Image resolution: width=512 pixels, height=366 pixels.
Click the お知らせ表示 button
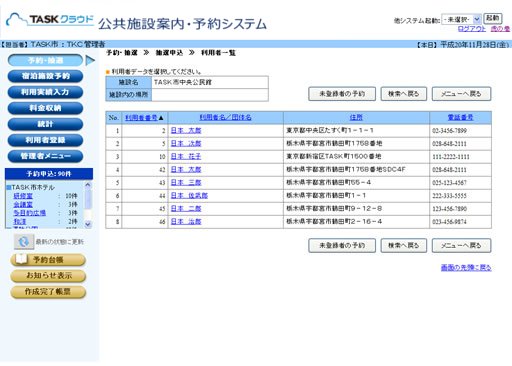tap(48, 276)
